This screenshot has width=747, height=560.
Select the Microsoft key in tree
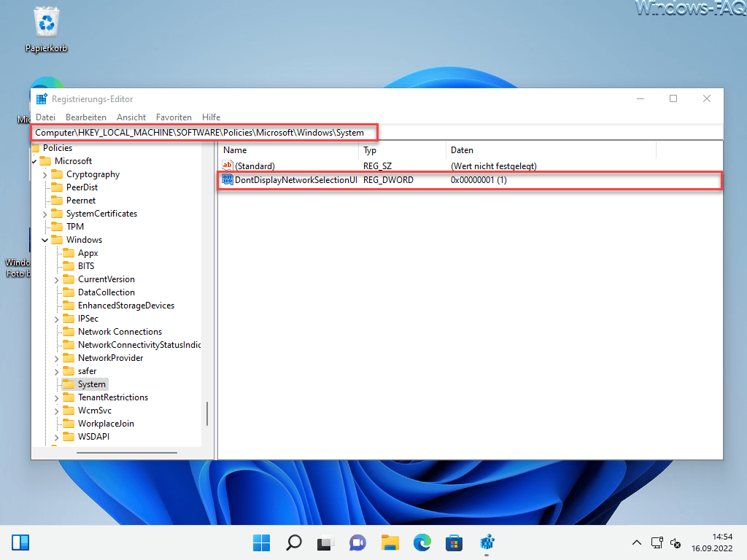tap(73, 161)
